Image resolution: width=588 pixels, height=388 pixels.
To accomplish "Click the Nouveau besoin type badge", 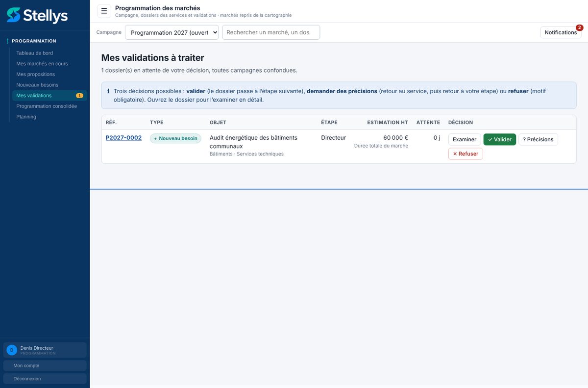I will [x=175, y=138].
